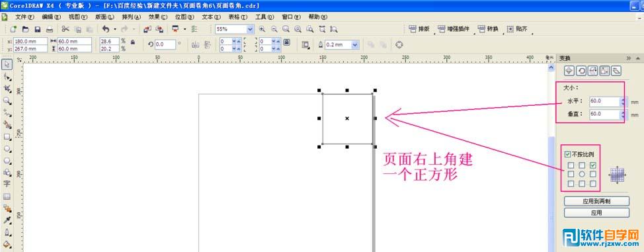Open the outline width 0.2 mm dropdown
The image size is (644, 252).
[x=355, y=45]
